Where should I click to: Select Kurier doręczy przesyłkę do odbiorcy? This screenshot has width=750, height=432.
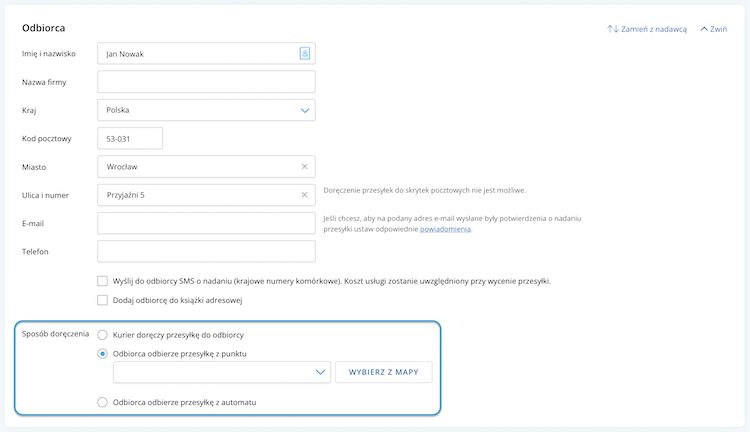pyautogui.click(x=102, y=335)
